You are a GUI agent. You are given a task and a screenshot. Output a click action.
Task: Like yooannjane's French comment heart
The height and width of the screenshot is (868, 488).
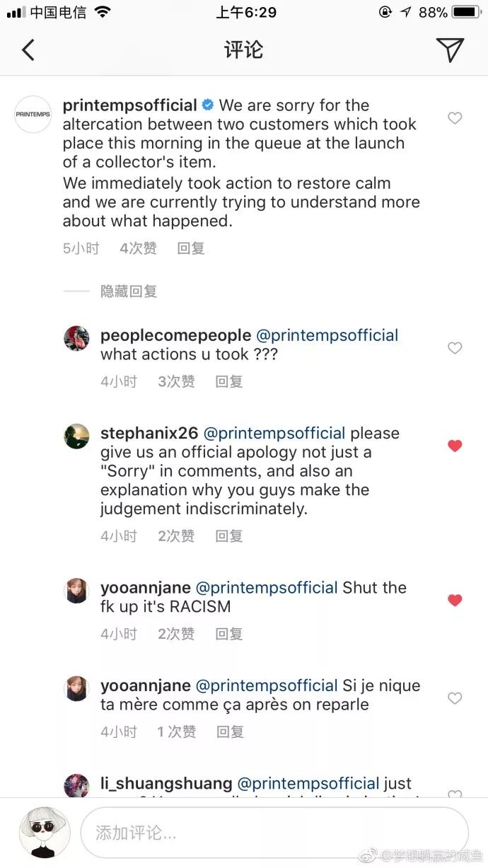(x=455, y=698)
